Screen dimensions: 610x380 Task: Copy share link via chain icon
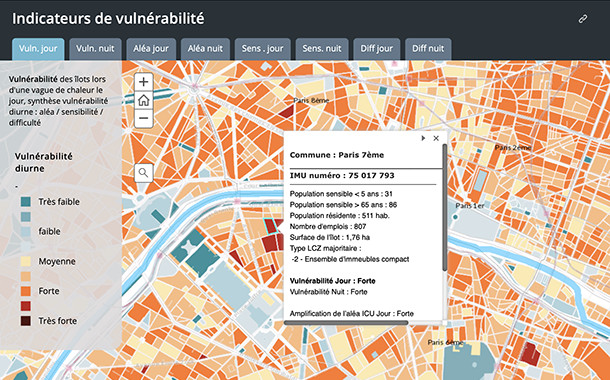pos(582,19)
